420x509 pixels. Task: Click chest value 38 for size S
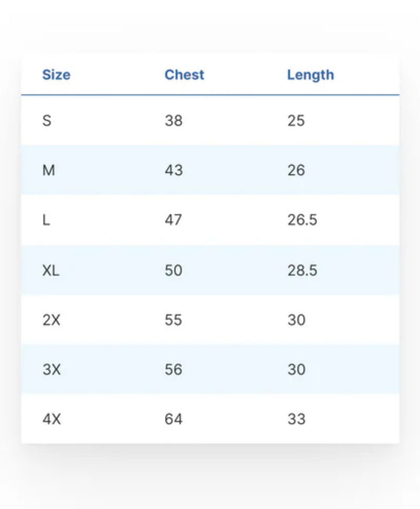click(x=173, y=121)
